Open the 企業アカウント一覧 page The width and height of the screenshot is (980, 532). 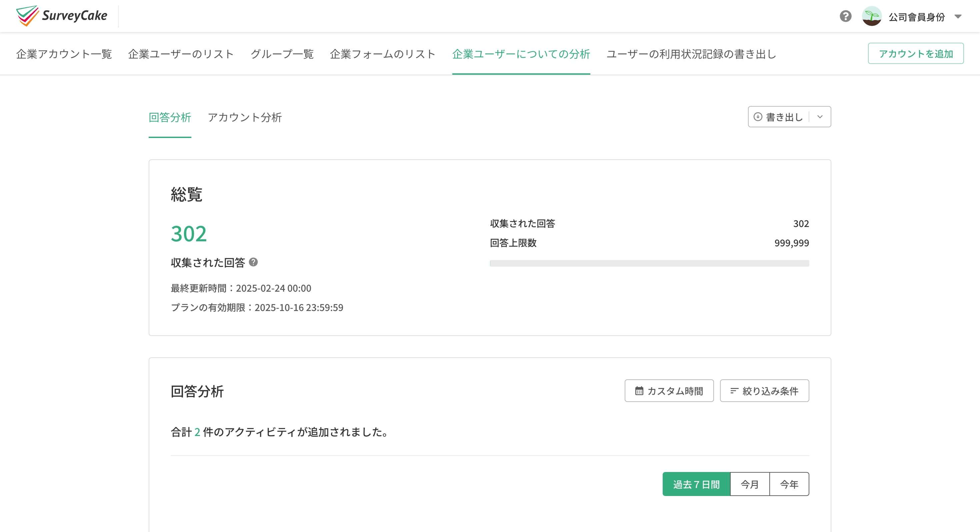[64, 54]
